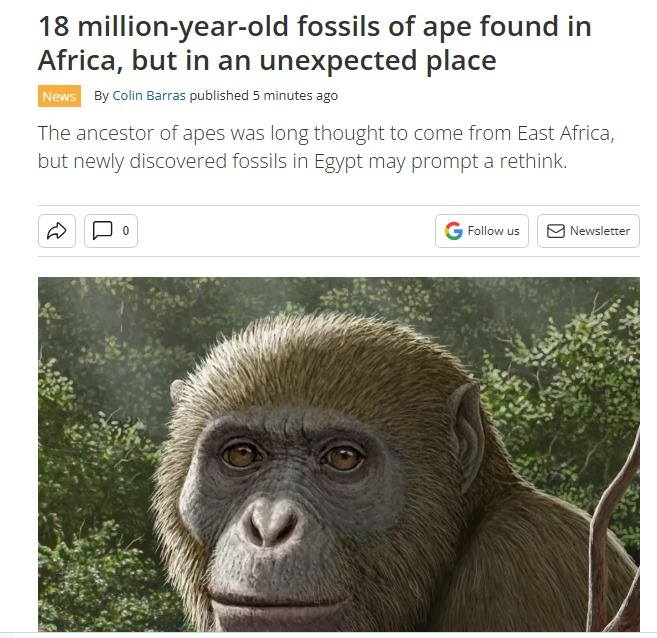Click the article summary paragraph
The height and width of the screenshot is (638, 657).
(325, 147)
